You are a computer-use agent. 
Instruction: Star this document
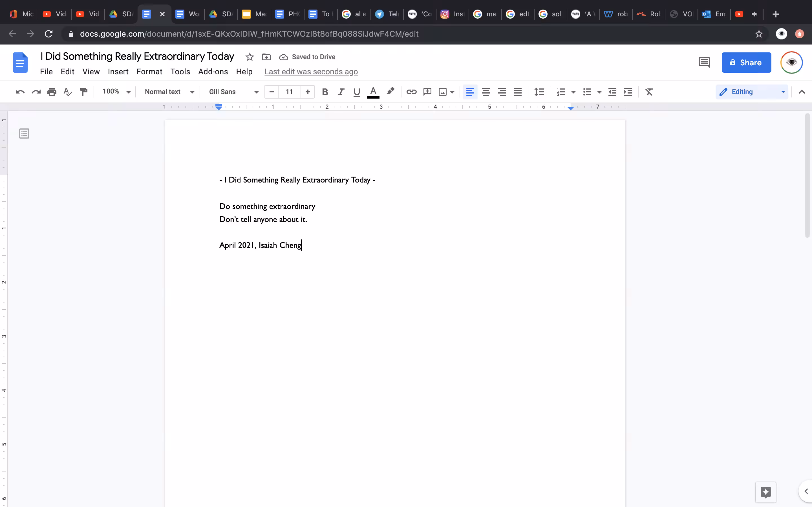[x=249, y=57]
